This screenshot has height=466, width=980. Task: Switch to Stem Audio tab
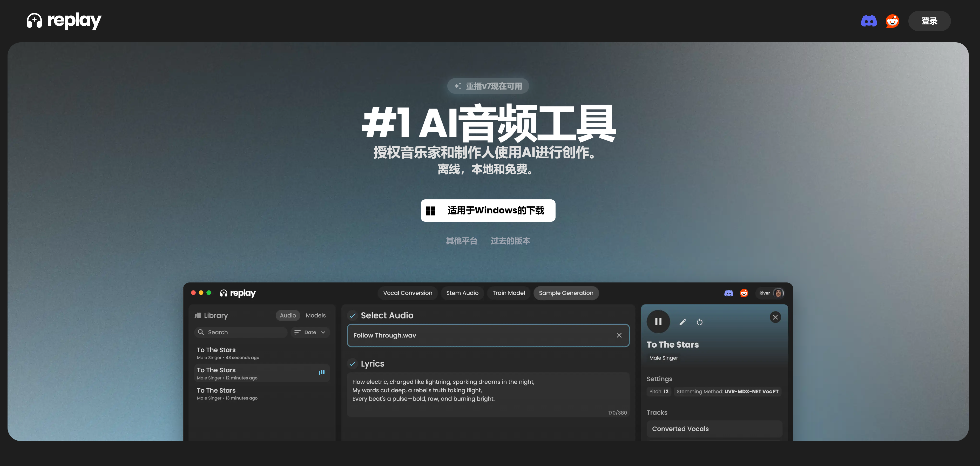pos(462,293)
